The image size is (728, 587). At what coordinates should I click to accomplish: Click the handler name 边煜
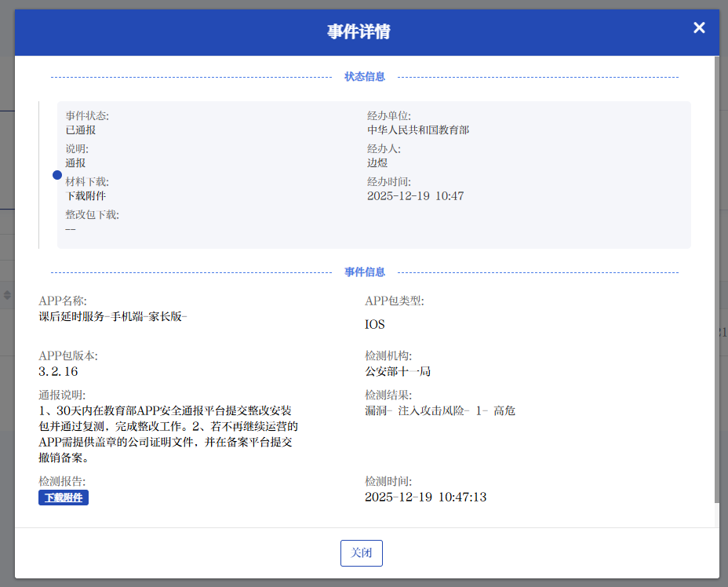point(377,163)
